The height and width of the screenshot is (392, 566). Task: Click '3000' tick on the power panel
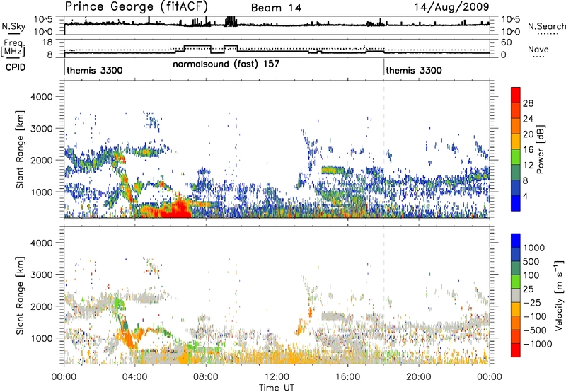tap(42, 129)
